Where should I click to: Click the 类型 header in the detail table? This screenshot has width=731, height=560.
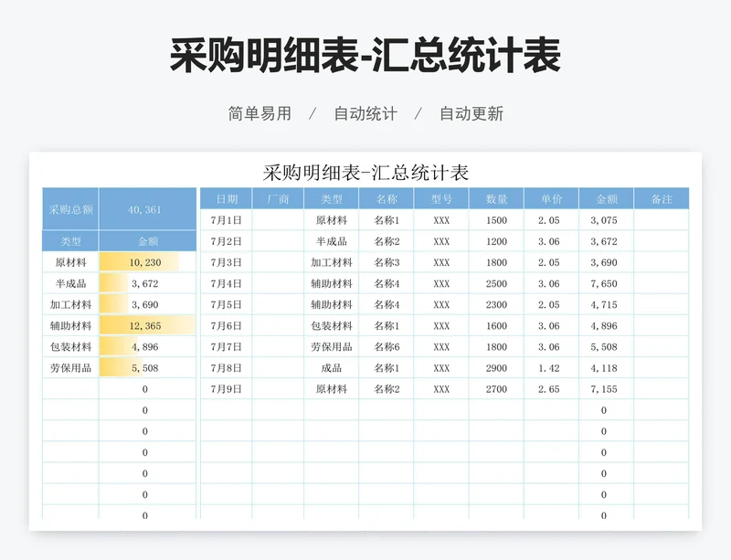(332, 198)
